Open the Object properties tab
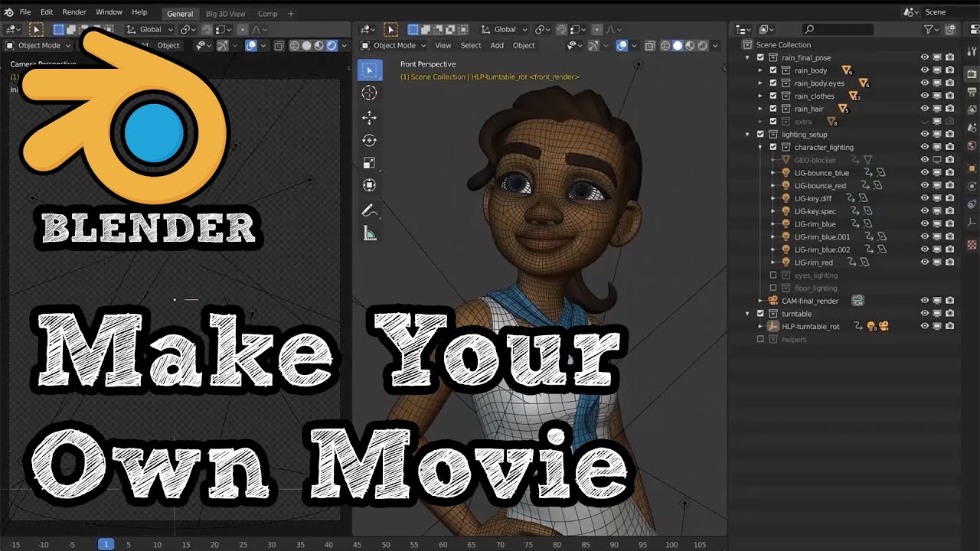The image size is (980, 551). click(972, 168)
